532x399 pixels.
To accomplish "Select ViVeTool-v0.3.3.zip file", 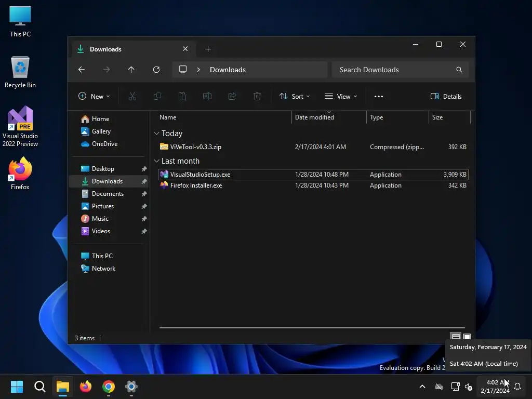I will coord(313,147).
